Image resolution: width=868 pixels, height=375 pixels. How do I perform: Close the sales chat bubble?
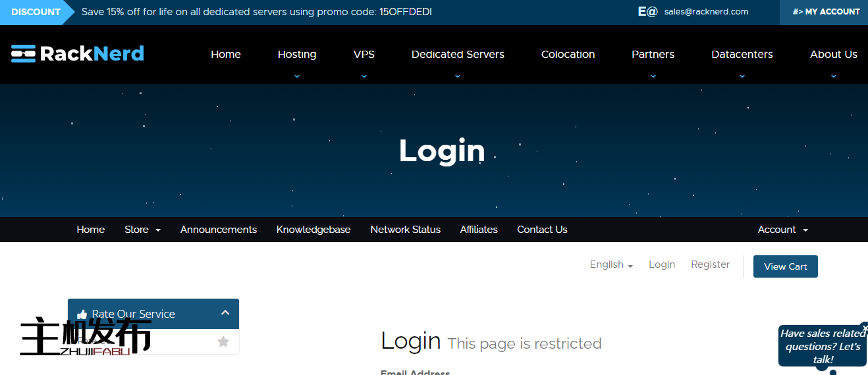point(864,327)
